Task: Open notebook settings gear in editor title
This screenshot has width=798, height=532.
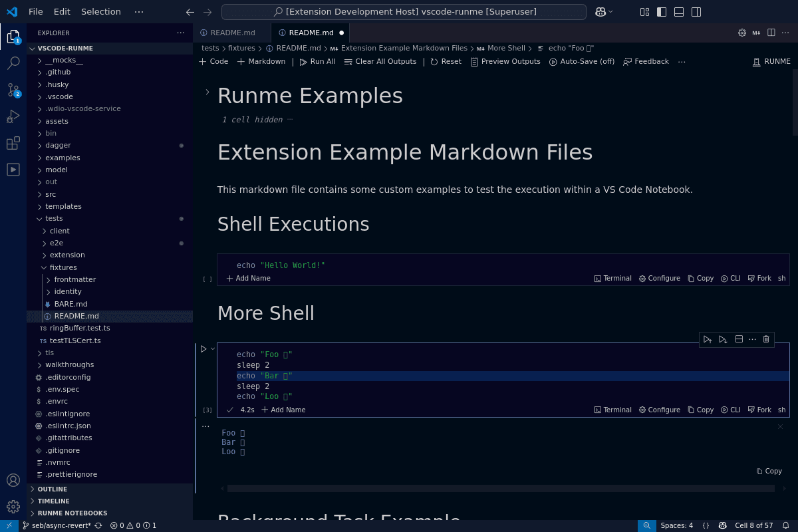Action: (x=742, y=33)
